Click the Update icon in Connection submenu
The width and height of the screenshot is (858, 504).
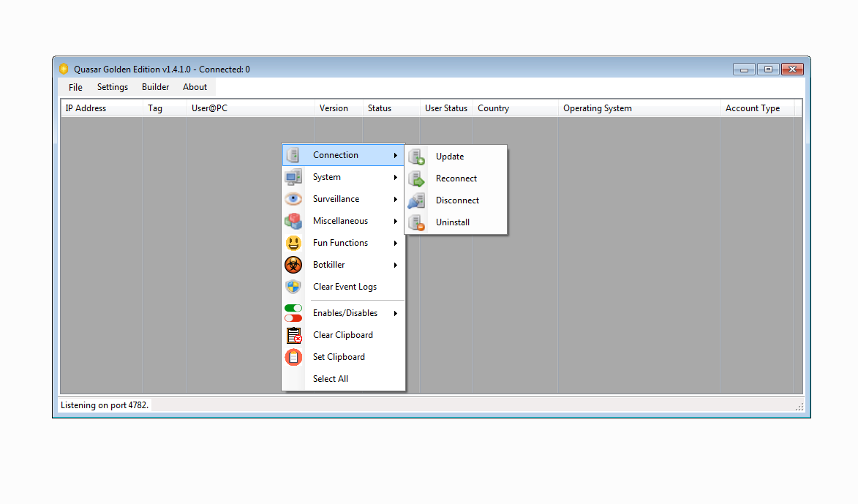pos(417,156)
